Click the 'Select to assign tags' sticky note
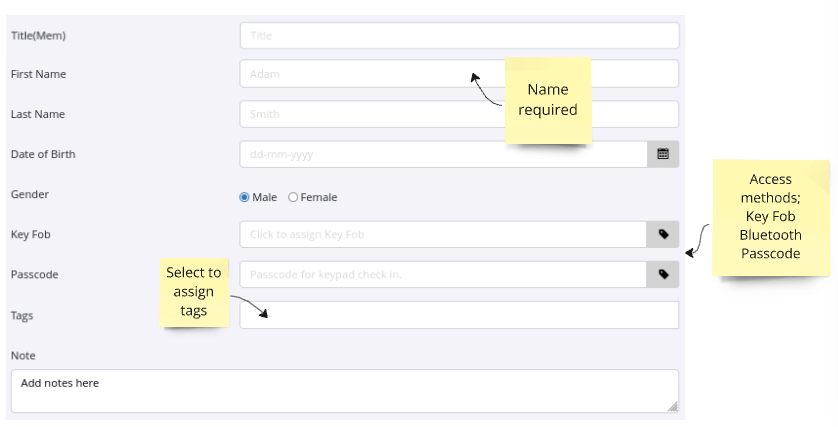Image resolution: width=838 pixels, height=427 pixels. click(x=194, y=291)
